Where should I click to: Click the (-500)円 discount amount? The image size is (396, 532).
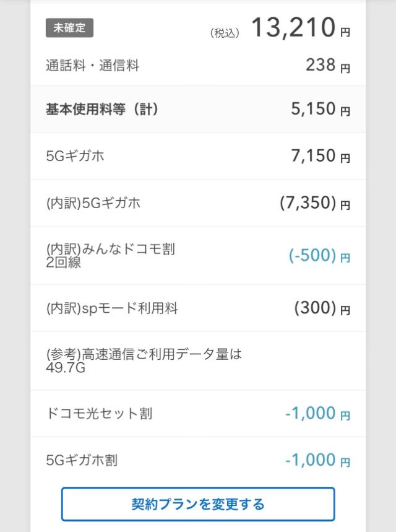pyautogui.click(x=319, y=256)
